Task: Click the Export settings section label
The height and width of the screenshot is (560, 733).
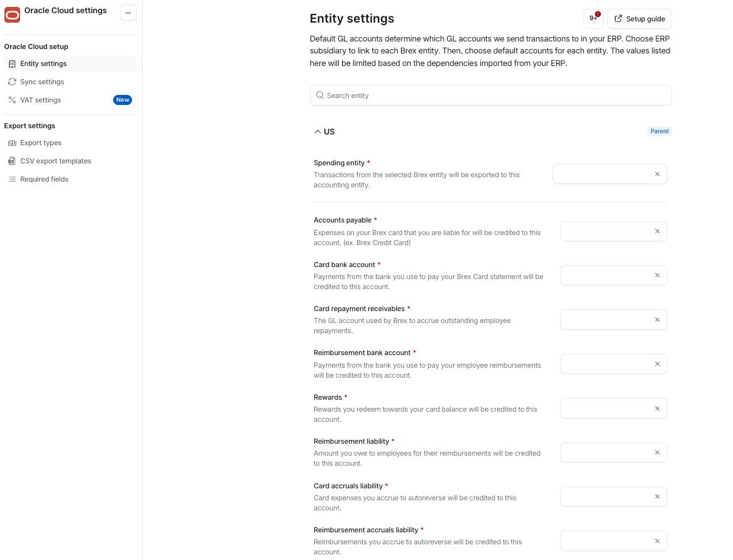Action: pos(30,126)
